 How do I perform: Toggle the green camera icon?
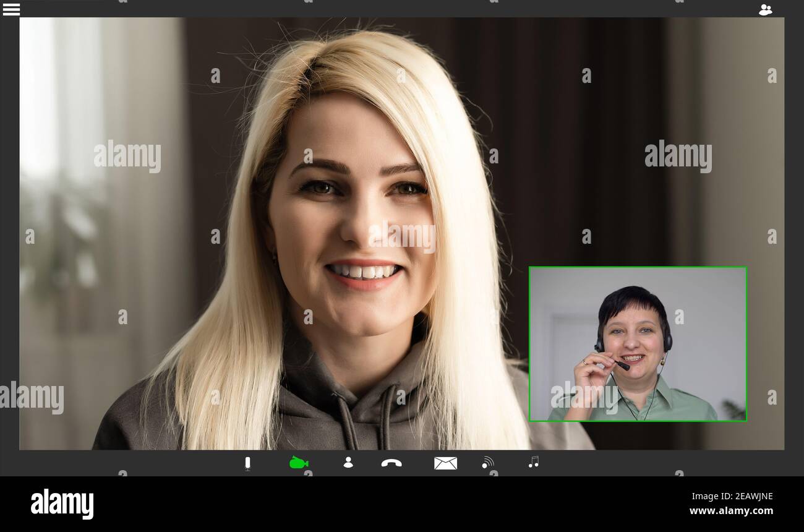click(299, 463)
